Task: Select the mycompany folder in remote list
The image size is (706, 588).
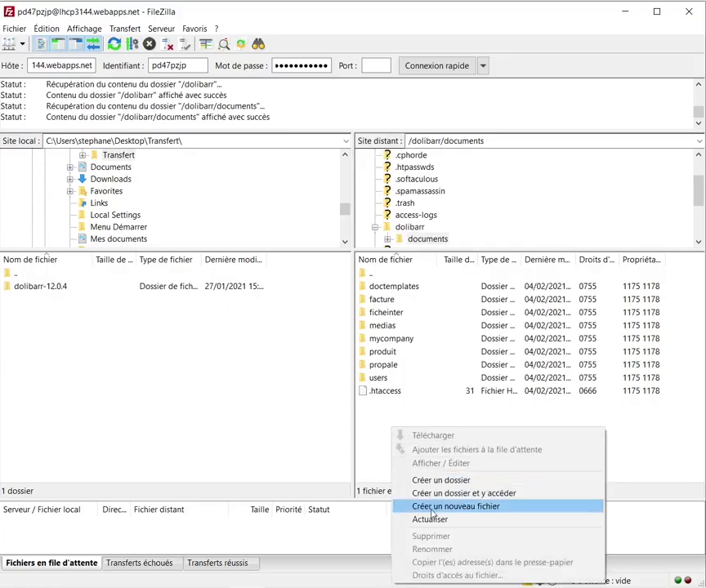Action: point(391,338)
